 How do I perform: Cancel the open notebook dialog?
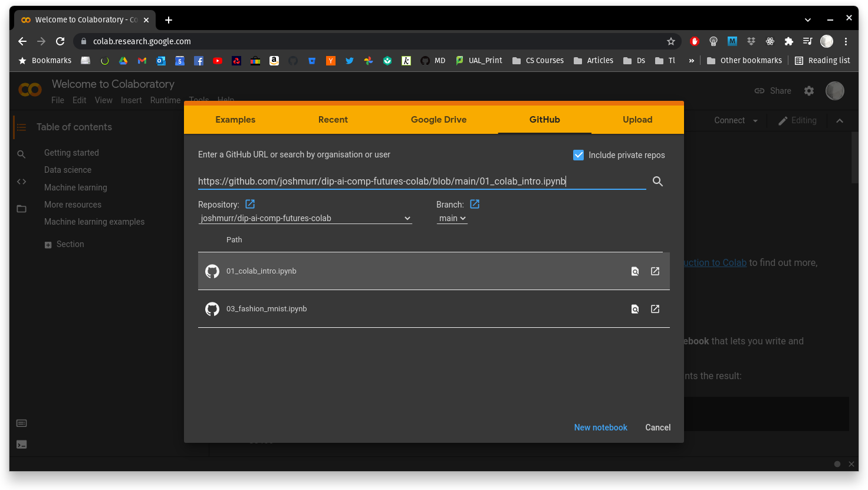(658, 427)
